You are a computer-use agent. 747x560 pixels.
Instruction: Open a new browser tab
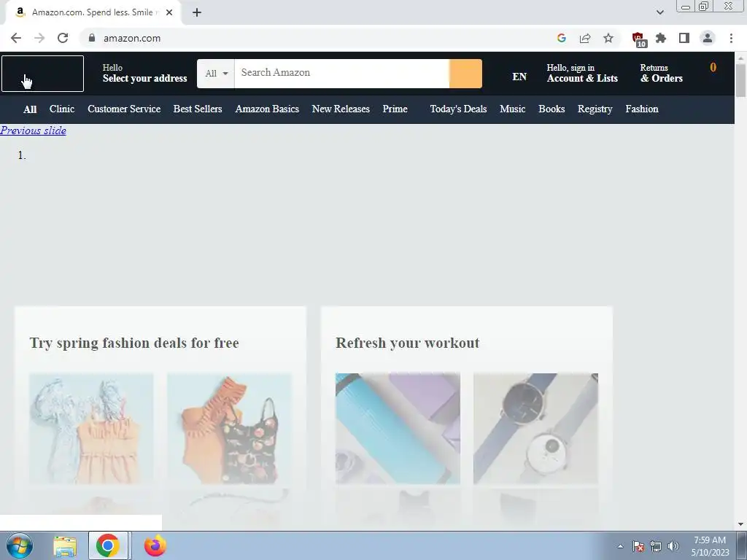(197, 12)
